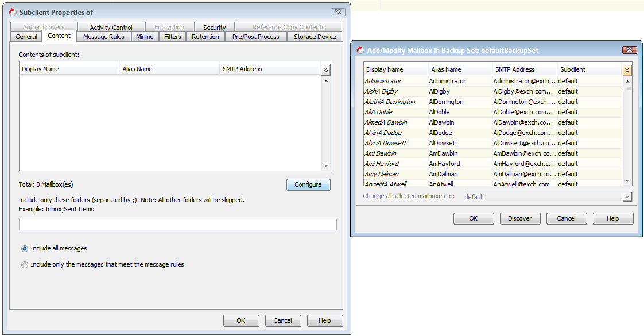644x336 pixels.
Task: Open the Storage Device tab
Action: (315, 36)
